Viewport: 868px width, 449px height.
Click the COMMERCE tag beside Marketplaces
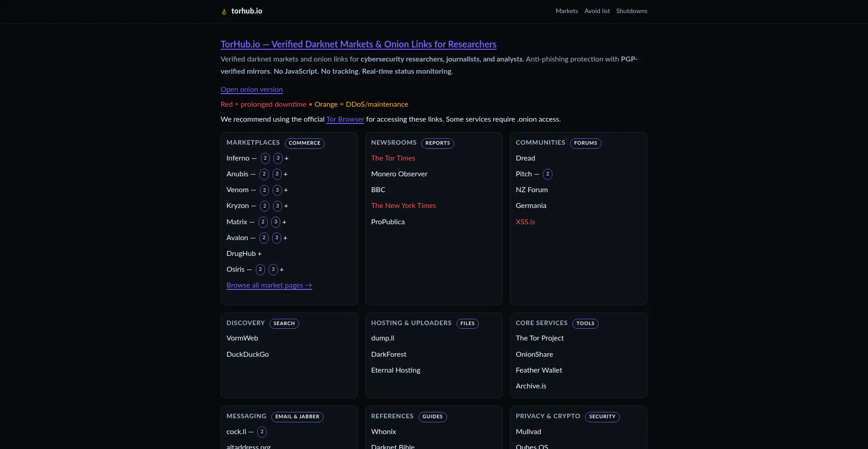[x=305, y=143]
